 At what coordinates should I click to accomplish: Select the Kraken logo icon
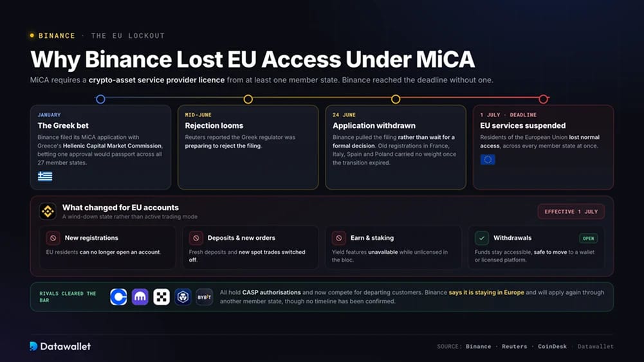coord(140,297)
